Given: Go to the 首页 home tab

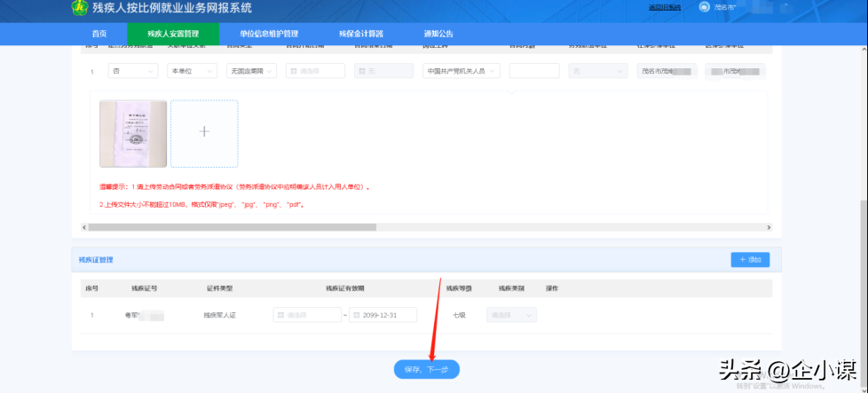Looking at the screenshot, I should pos(99,34).
